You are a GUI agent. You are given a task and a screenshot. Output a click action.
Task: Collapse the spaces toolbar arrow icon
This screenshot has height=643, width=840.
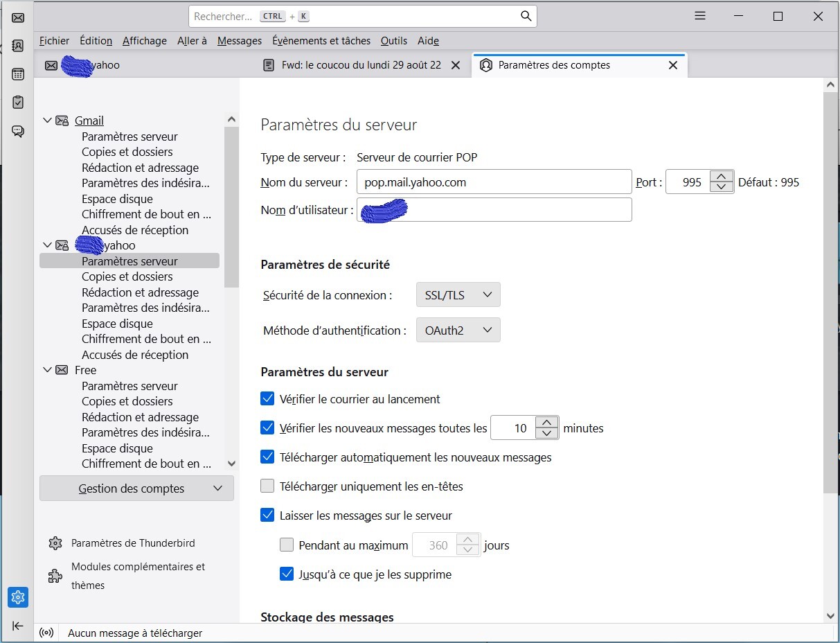coord(18,626)
